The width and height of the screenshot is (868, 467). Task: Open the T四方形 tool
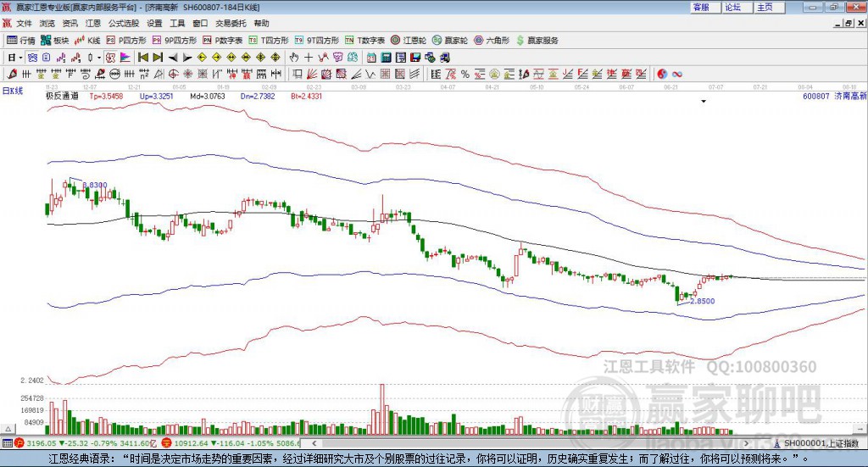269,41
